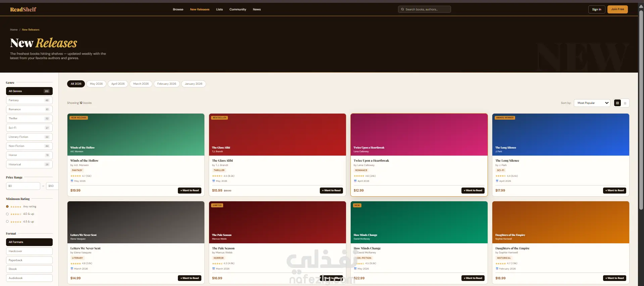Click the search books input field
Viewport: 644px width, 286px height.
coord(425,9)
